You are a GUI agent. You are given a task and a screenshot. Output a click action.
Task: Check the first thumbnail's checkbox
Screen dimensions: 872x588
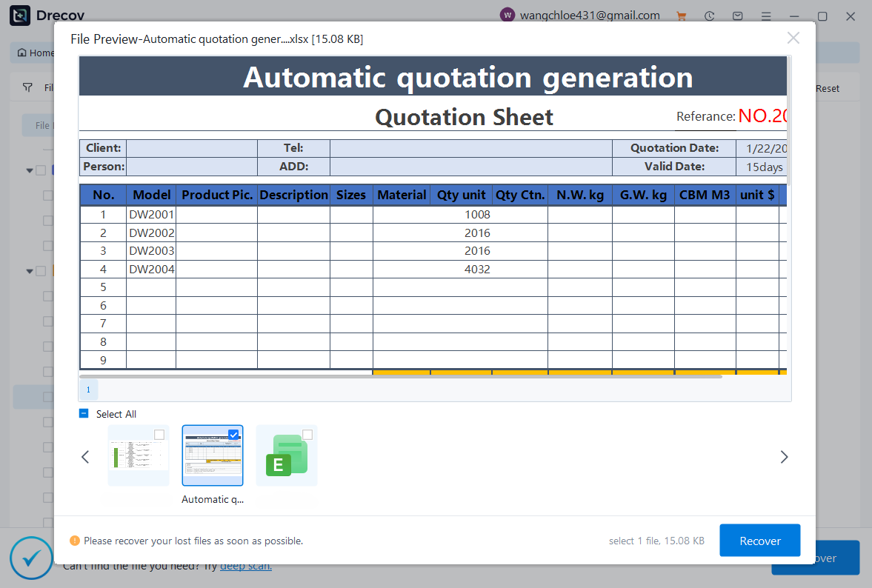click(159, 435)
